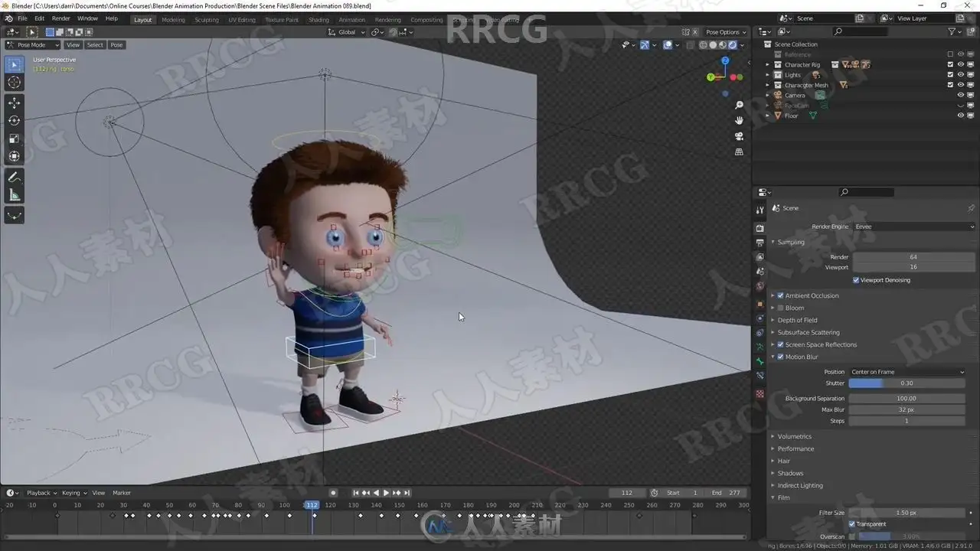Enable the Bloom checkbox
This screenshot has width=980, height=551.
tap(780, 308)
